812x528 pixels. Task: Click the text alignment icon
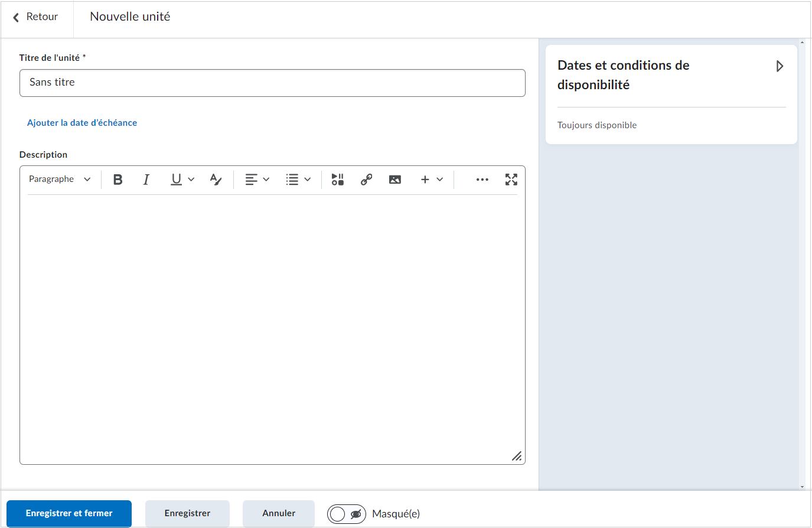tap(252, 180)
